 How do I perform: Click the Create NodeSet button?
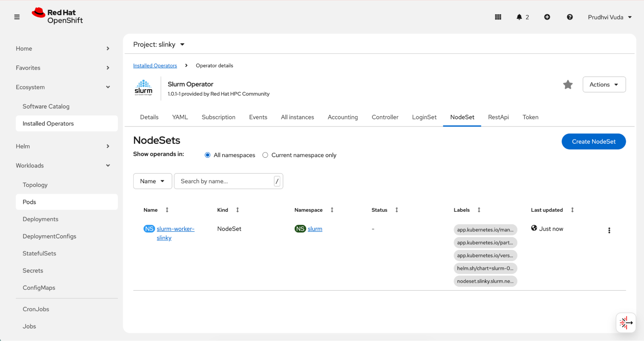tap(593, 141)
